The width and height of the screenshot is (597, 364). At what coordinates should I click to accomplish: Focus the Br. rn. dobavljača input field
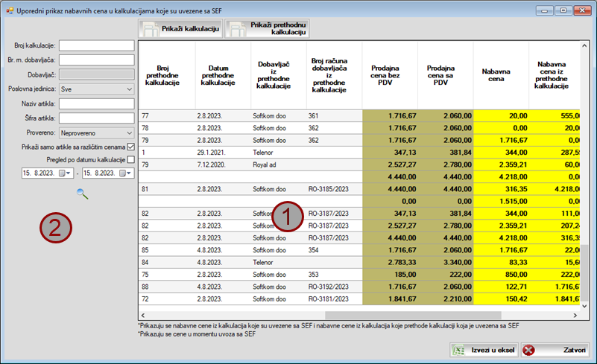[x=97, y=60]
